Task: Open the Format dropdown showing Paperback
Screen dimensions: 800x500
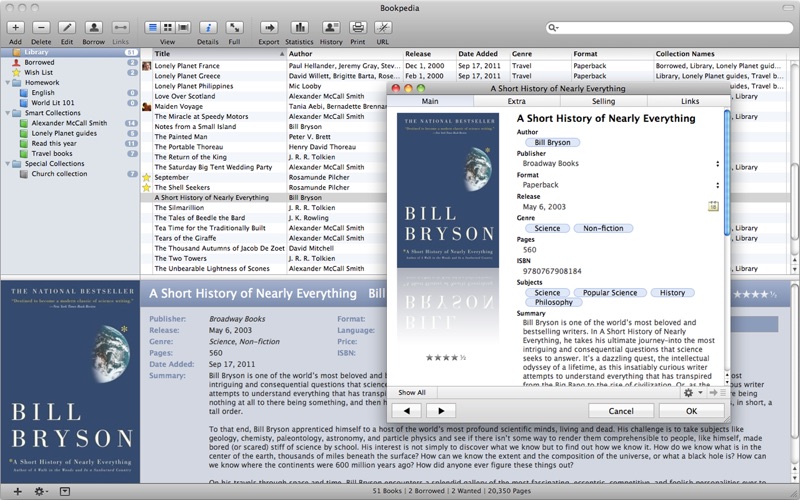Action: click(717, 185)
